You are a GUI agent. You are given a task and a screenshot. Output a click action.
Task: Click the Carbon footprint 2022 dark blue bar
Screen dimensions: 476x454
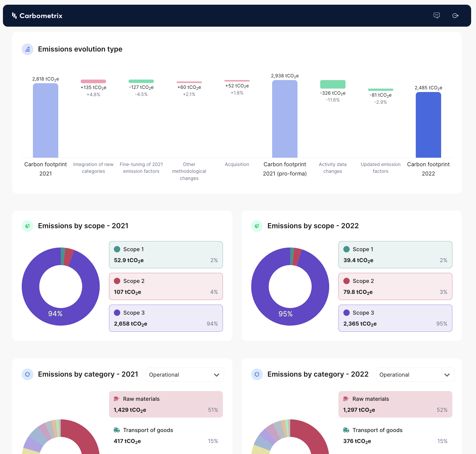click(x=428, y=125)
